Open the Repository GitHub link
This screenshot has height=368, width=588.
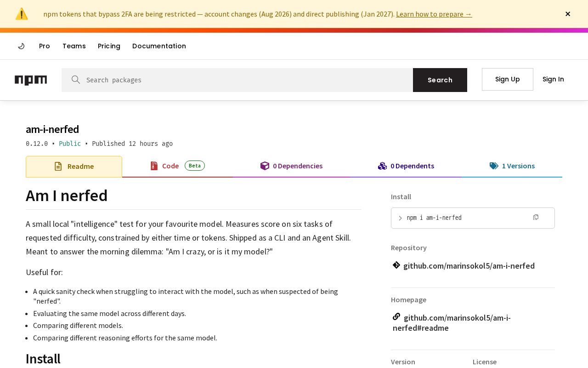click(x=469, y=266)
